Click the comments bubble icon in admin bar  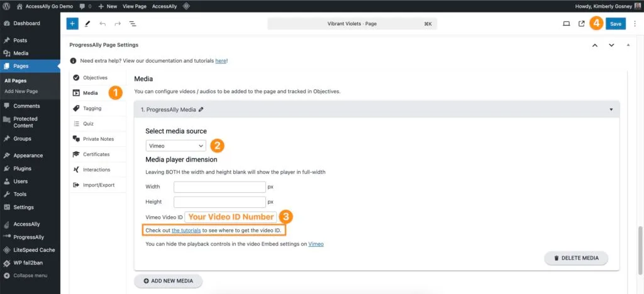click(x=82, y=6)
